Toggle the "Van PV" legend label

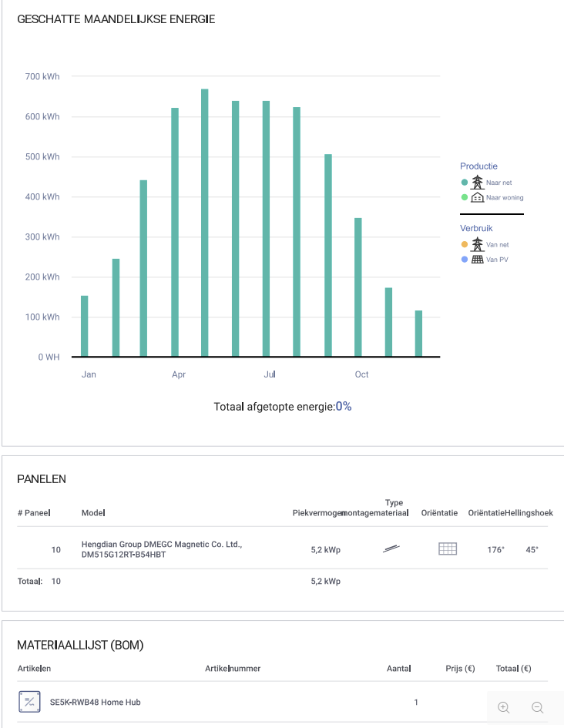pyautogui.click(x=497, y=260)
